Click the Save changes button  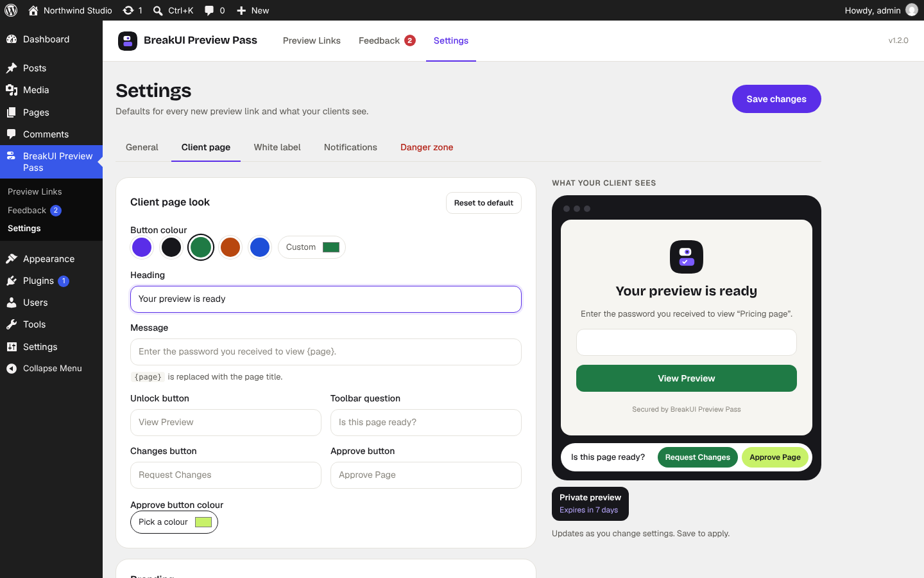(776, 99)
